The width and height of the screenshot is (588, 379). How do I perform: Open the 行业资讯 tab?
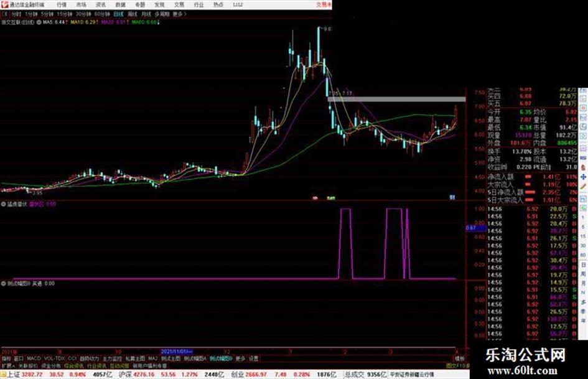[96, 366]
